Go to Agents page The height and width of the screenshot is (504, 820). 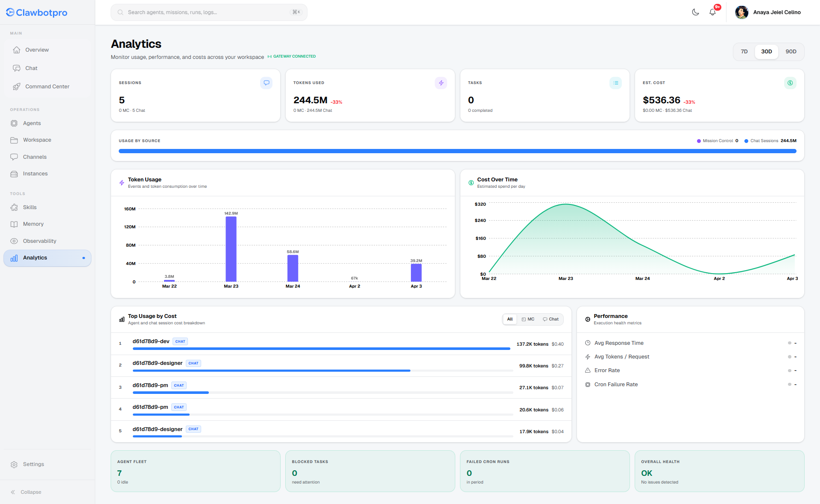coord(32,123)
